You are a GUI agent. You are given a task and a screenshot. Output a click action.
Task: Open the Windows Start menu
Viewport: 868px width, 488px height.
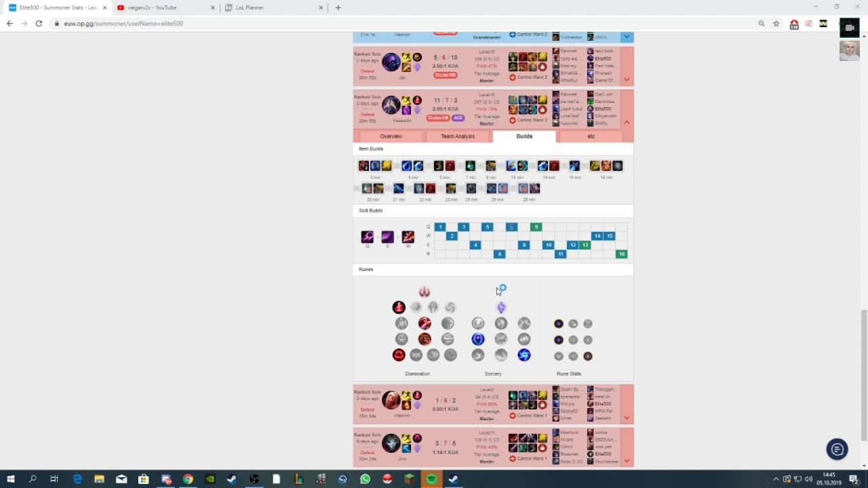pos(11,479)
